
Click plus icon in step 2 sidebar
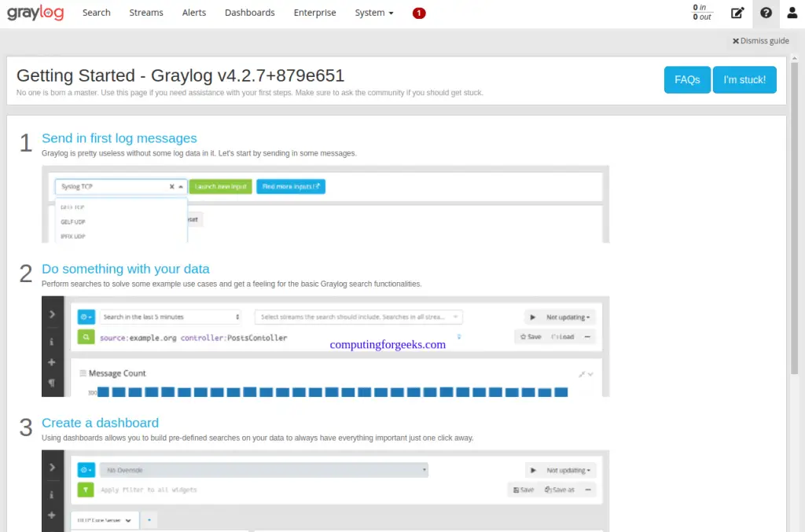pyautogui.click(x=51, y=362)
